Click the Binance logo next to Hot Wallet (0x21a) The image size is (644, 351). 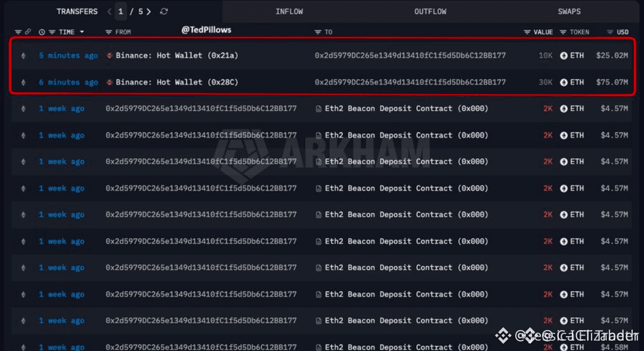(x=109, y=56)
